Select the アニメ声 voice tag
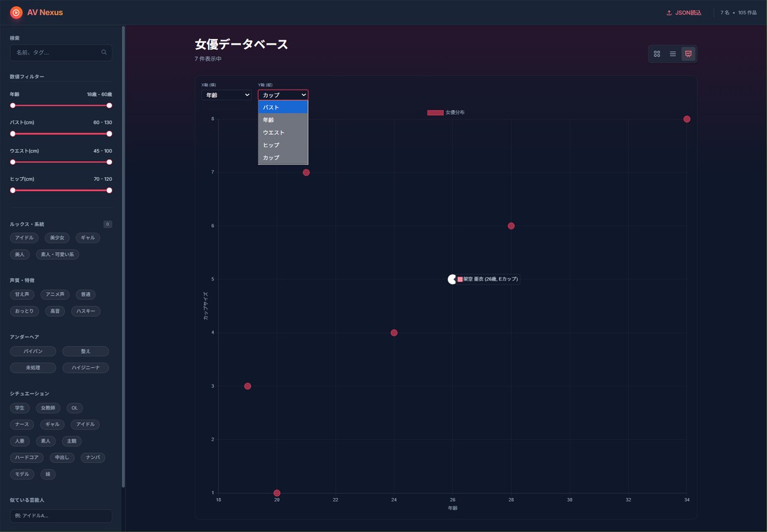 55,294
